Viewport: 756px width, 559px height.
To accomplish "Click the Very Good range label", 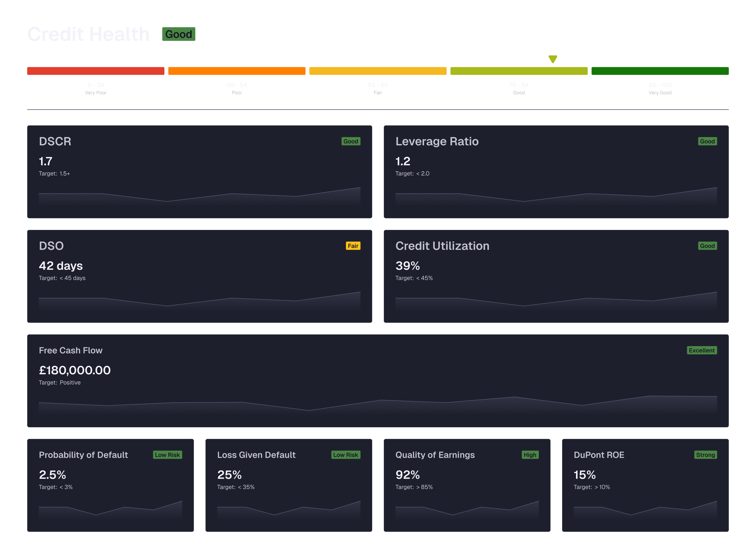I will (660, 93).
